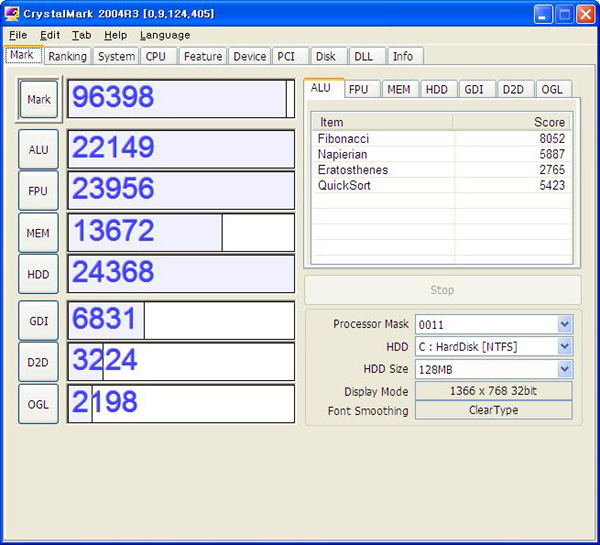The image size is (600, 545).
Task: Switch to the DLL tab
Action: [x=367, y=56]
